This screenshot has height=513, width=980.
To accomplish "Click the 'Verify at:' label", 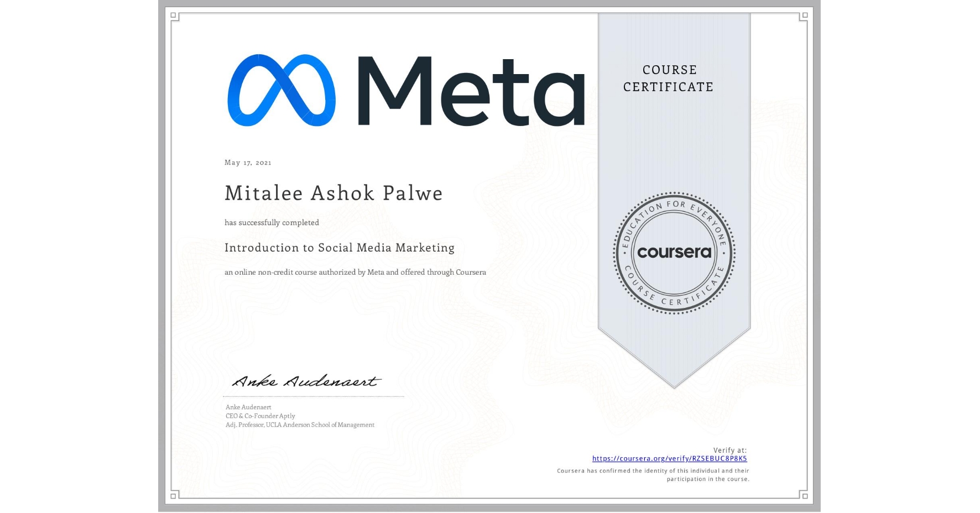I will coord(730,451).
